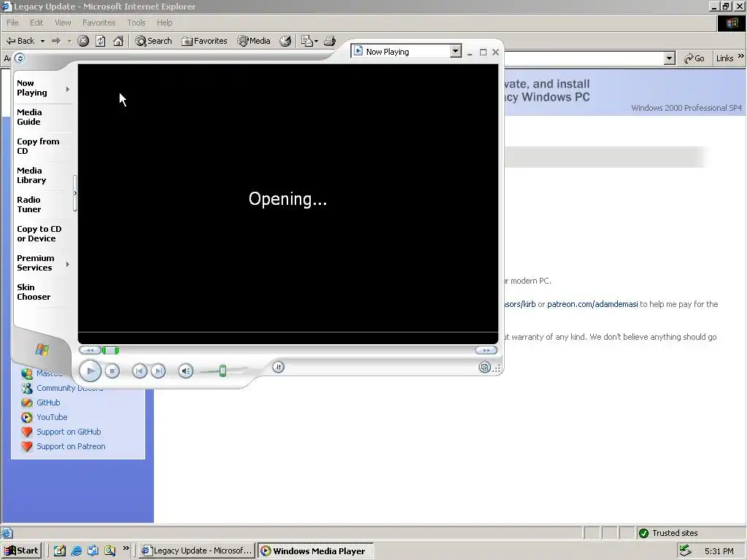747x560 pixels.
Task: Mute the Media Player sound
Action: (186, 371)
